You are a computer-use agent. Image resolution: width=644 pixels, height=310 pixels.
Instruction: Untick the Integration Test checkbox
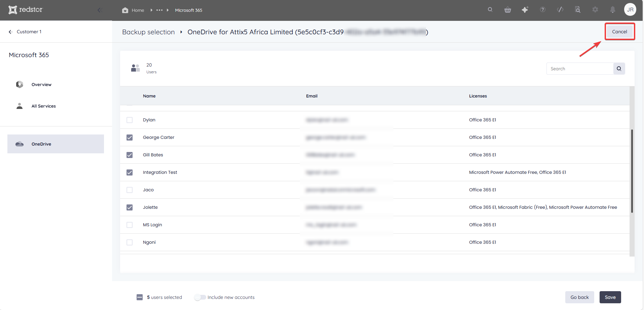130,172
